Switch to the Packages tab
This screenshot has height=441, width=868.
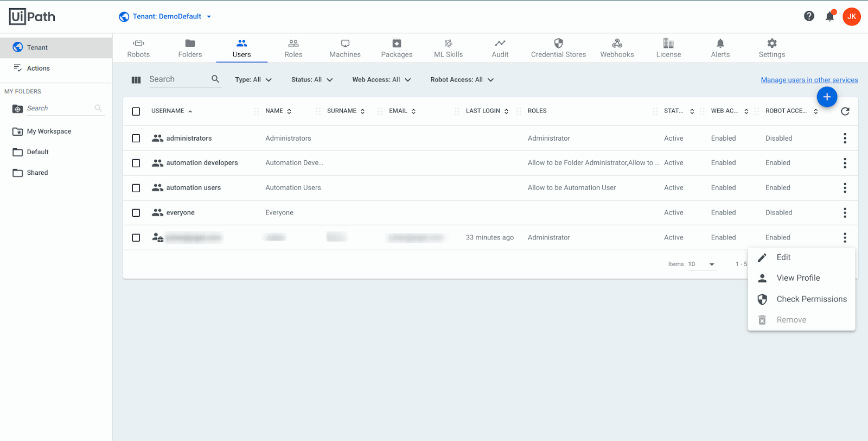tap(397, 48)
